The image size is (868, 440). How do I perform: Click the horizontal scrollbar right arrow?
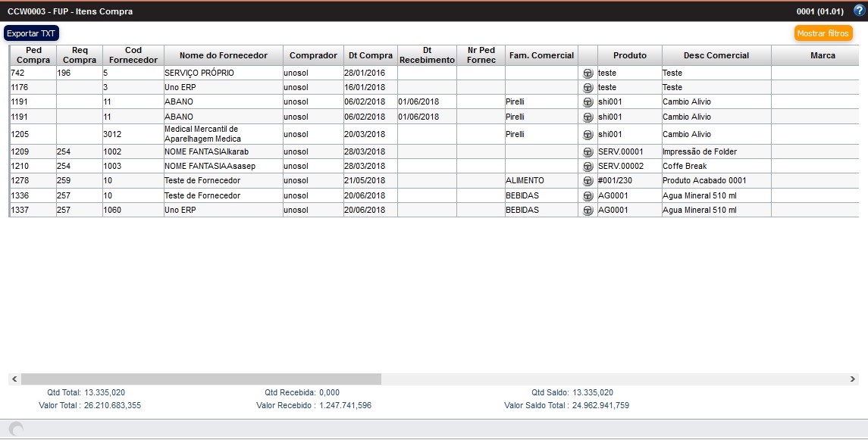(854, 379)
